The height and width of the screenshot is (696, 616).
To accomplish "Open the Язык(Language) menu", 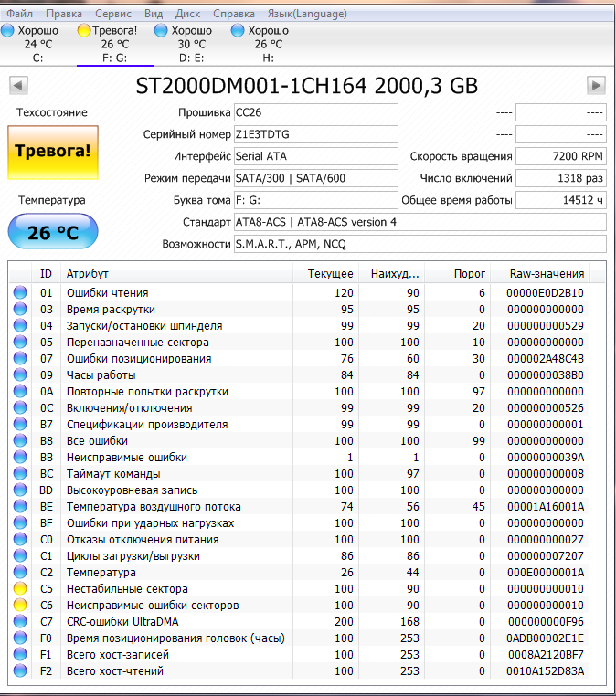I will click(x=307, y=14).
